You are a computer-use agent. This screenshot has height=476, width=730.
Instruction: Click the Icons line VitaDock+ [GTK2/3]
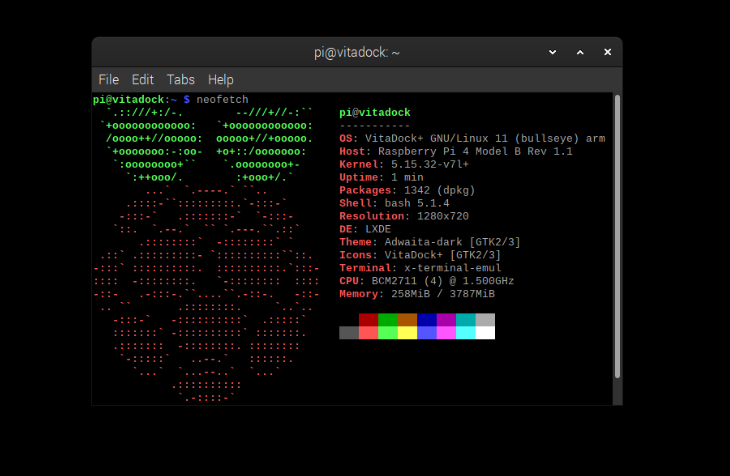420,255
